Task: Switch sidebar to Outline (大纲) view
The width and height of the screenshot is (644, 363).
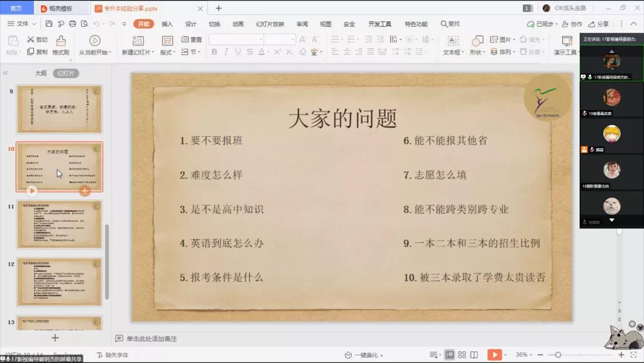Action: tap(40, 73)
